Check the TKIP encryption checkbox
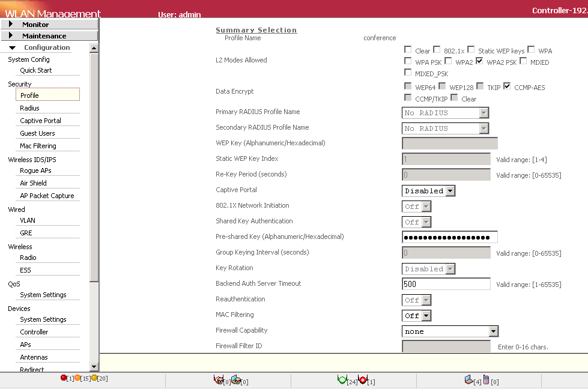 [480, 86]
